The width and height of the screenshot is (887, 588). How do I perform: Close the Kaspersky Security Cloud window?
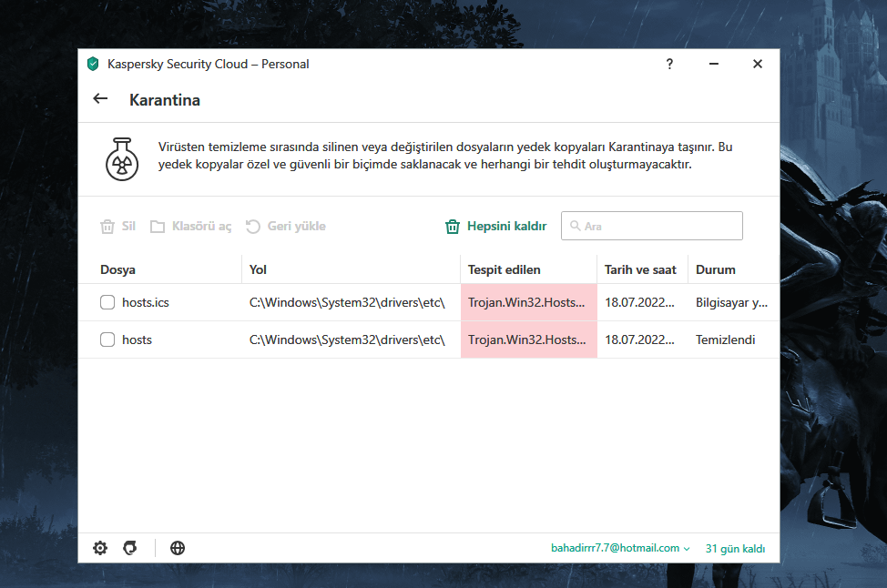coord(758,64)
